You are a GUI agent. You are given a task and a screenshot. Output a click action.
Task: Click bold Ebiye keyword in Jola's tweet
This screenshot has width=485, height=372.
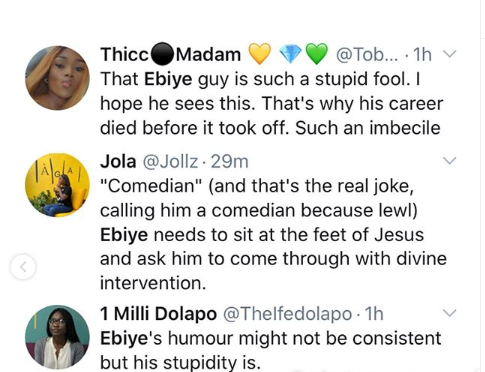124,235
